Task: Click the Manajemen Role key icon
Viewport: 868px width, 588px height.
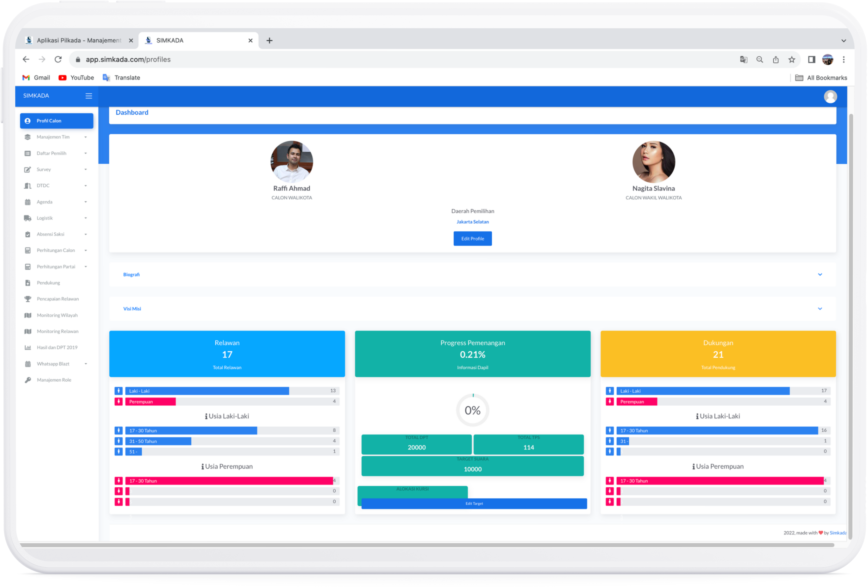Action: click(x=28, y=380)
